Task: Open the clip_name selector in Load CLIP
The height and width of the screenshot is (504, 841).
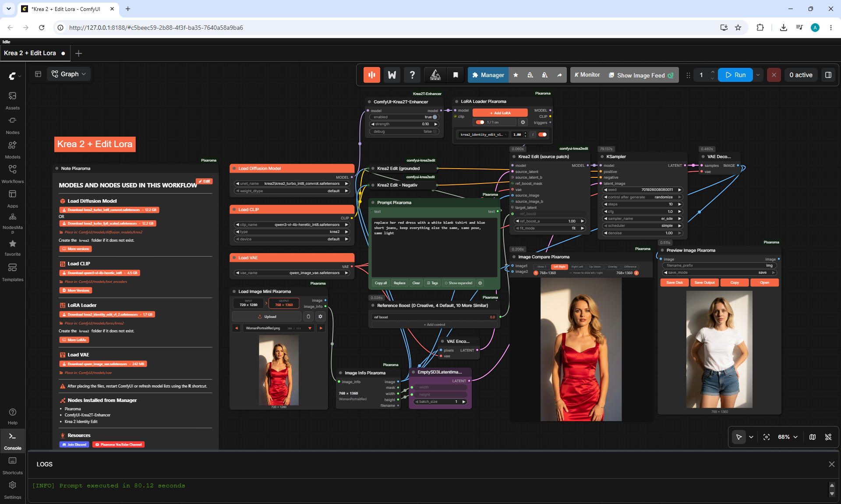Action: coord(292,225)
